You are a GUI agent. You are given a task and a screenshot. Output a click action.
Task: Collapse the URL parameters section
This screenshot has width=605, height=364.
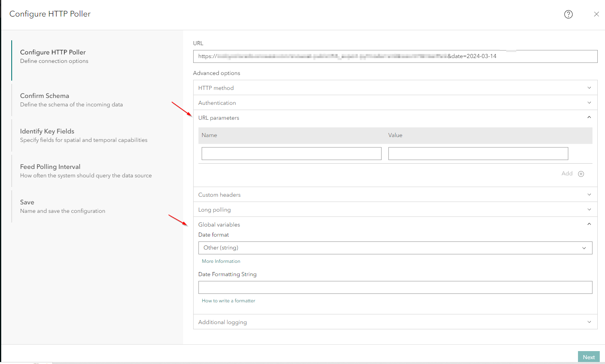click(589, 118)
